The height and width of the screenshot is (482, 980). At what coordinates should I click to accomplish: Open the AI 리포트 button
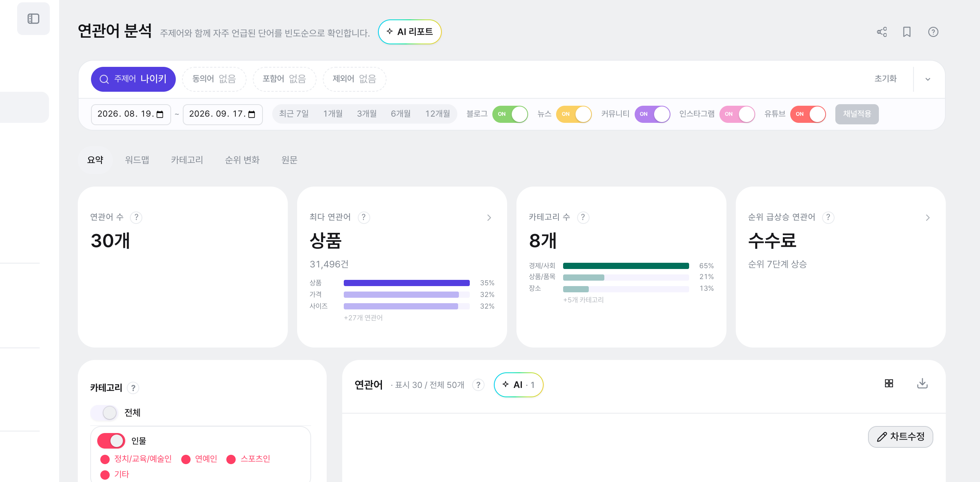[x=410, y=32]
